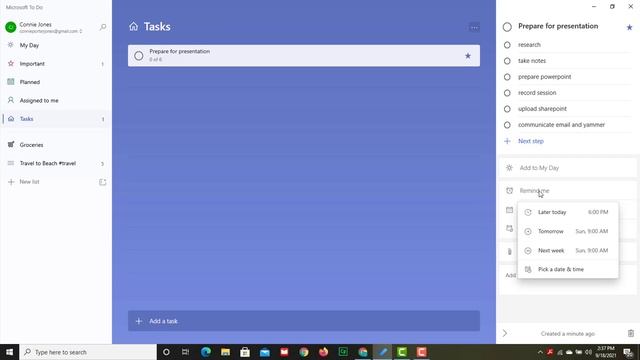The width and height of the screenshot is (640, 360).
Task: Click the Add a task field
Action: tap(304, 321)
